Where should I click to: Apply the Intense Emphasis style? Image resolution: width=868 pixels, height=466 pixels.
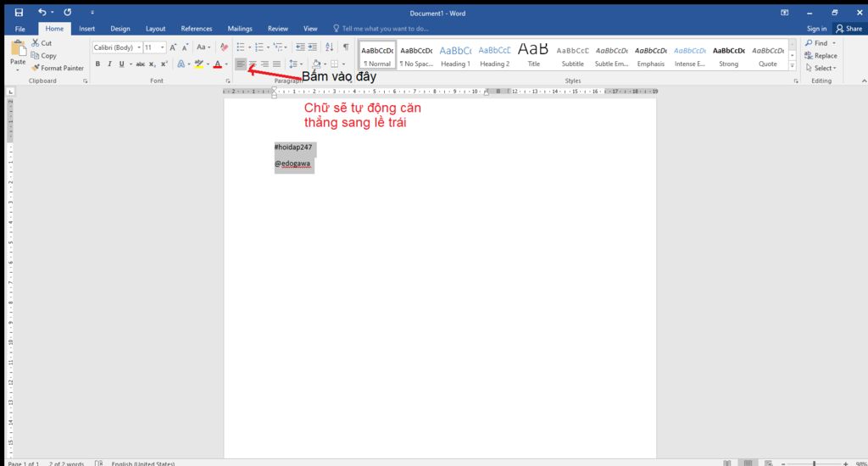tap(690, 55)
